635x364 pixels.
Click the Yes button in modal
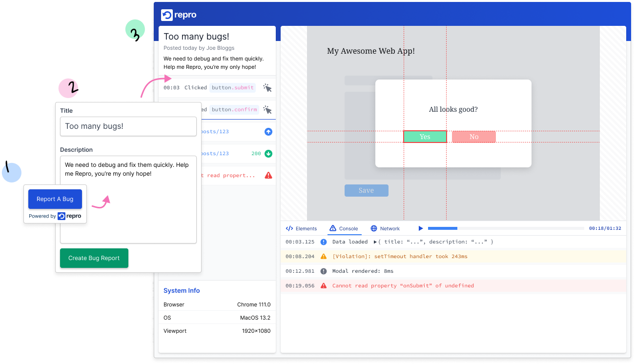(425, 137)
